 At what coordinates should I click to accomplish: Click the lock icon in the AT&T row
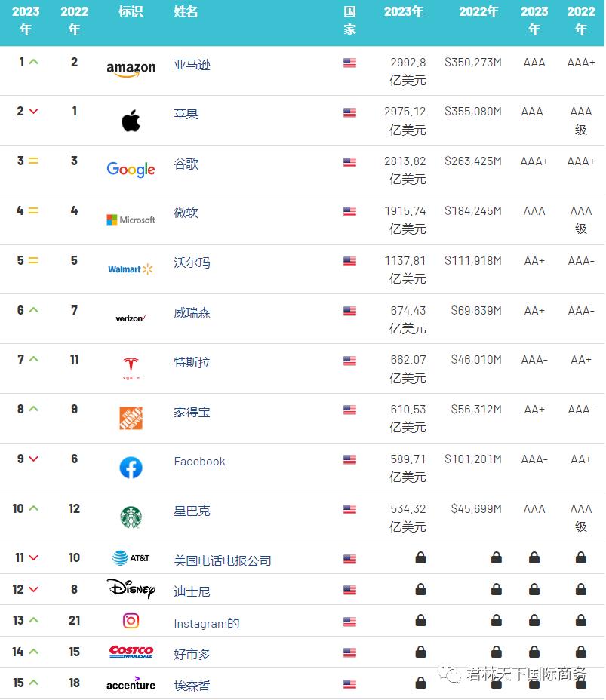(x=420, y=557)
